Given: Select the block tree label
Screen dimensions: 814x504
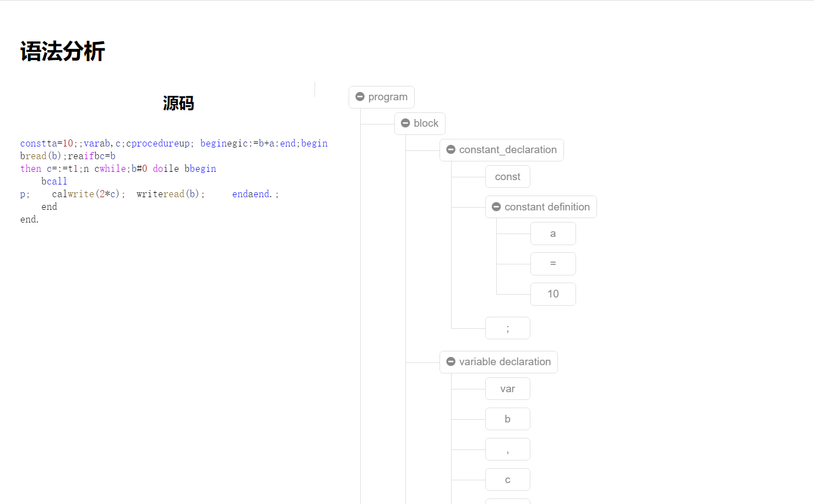Looking at the screenshot, I should [426, 123].
